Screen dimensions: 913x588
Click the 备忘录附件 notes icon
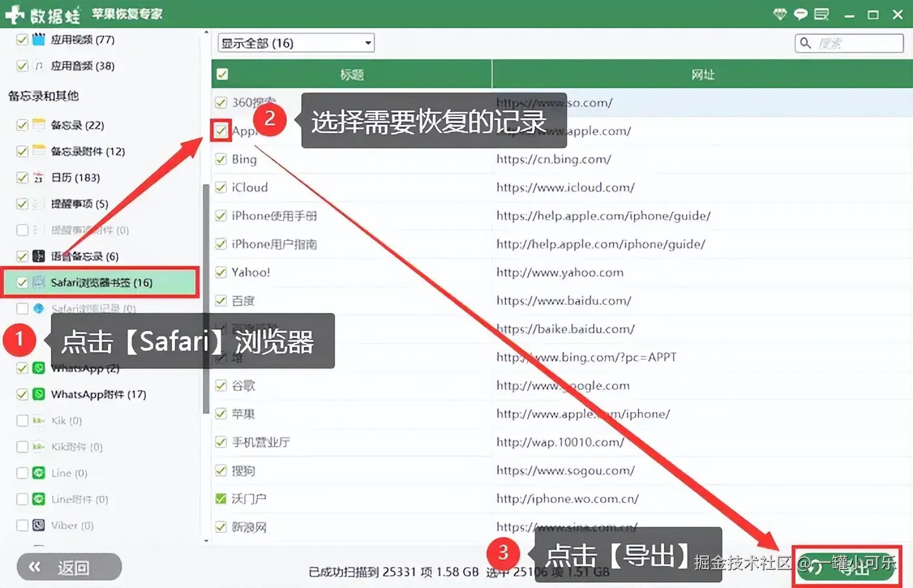click(38, 151)
